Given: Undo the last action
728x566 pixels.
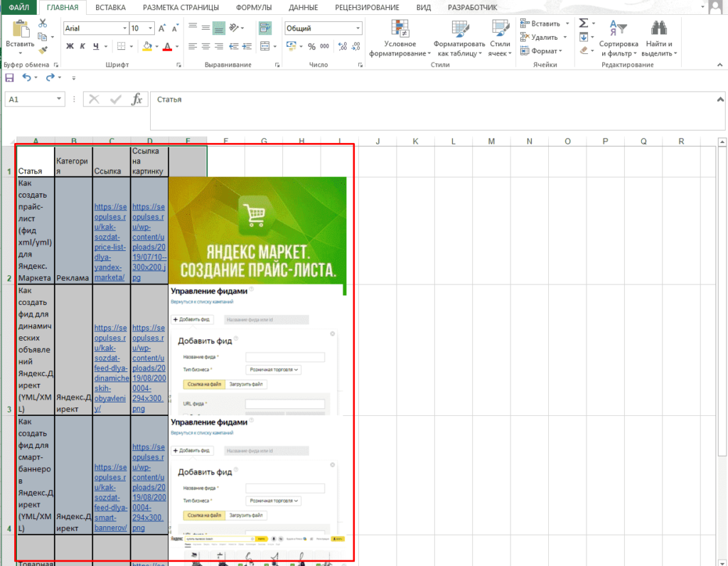Looking at the screenshot, I should [x=26, y=78].
